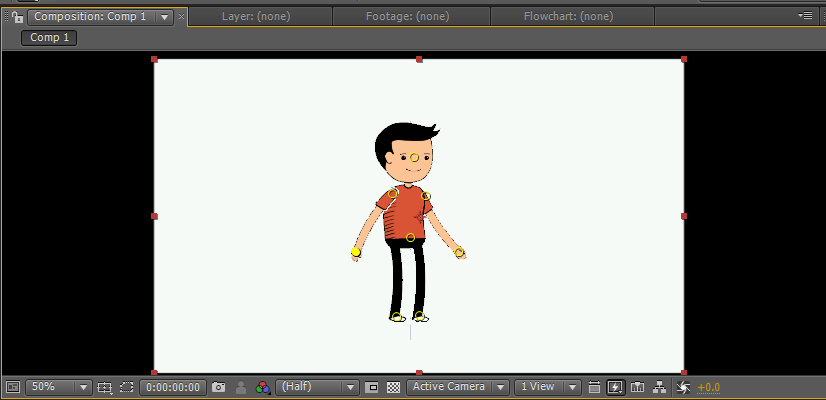Open the Active Camera 3D view dropdown

click(458, 387)
